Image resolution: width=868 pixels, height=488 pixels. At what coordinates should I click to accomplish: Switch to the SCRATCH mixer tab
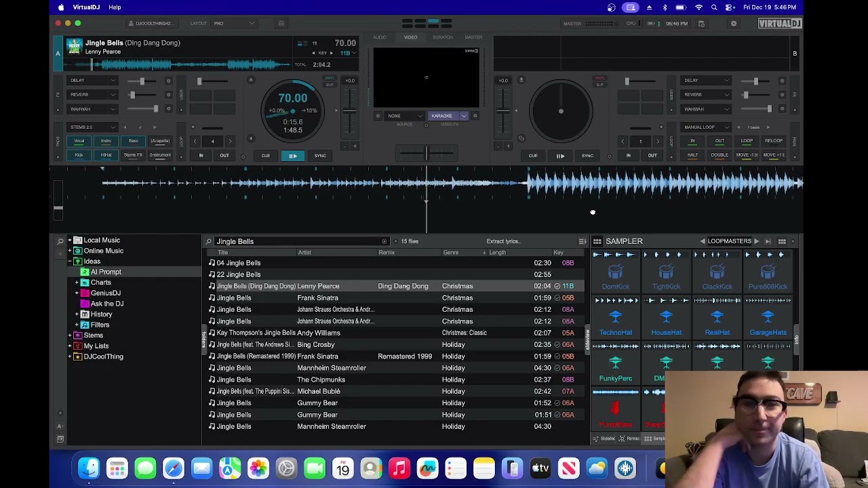tap(442, 37)
